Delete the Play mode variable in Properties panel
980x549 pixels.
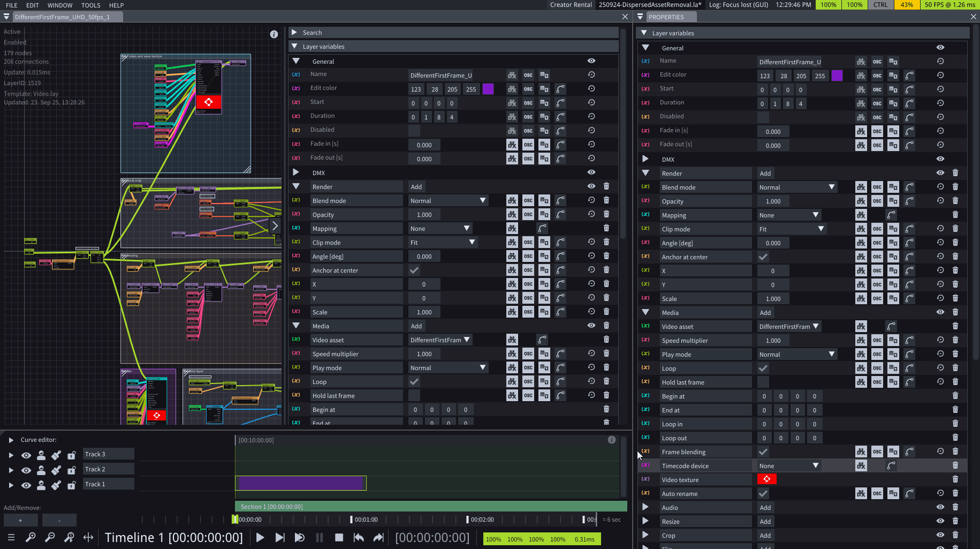click(955, 354)
